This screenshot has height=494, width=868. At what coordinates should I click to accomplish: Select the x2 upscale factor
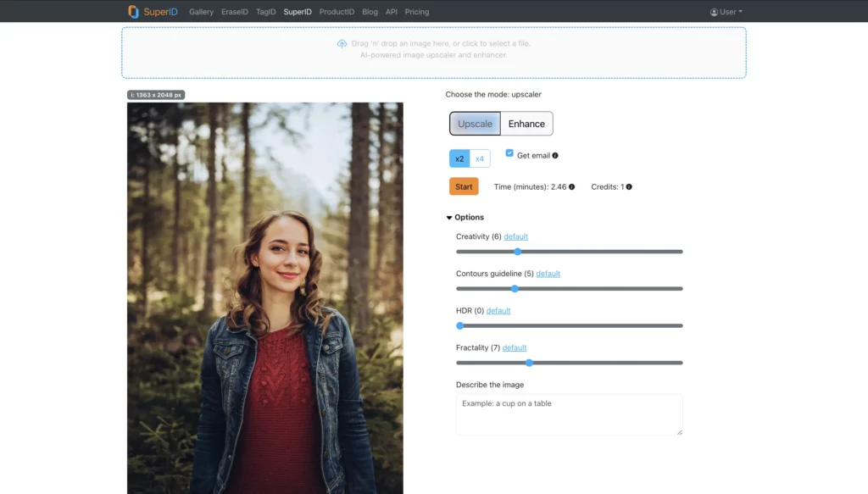coord(460,158)
